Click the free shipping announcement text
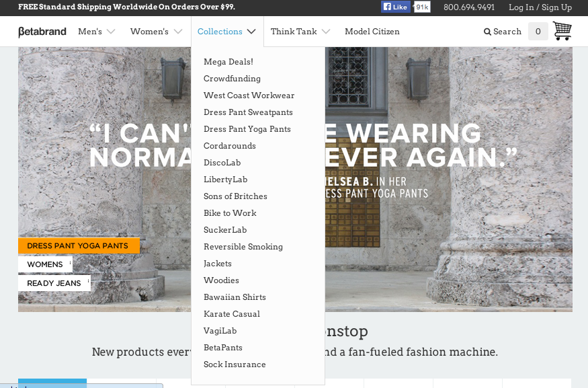This screenshot has width=588, height=388. (x=126, y=7)
